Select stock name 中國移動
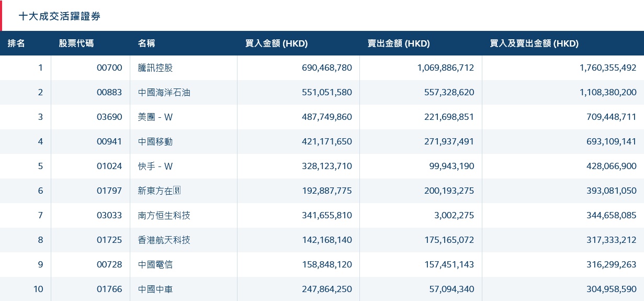644x301 pixels. [155, 141]
